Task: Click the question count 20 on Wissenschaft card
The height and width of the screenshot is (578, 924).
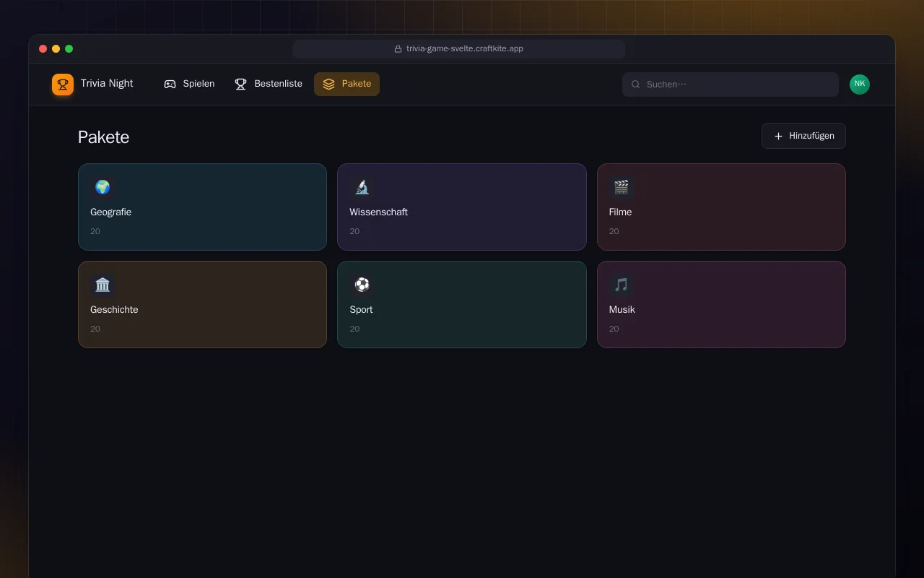Action: 354,231
